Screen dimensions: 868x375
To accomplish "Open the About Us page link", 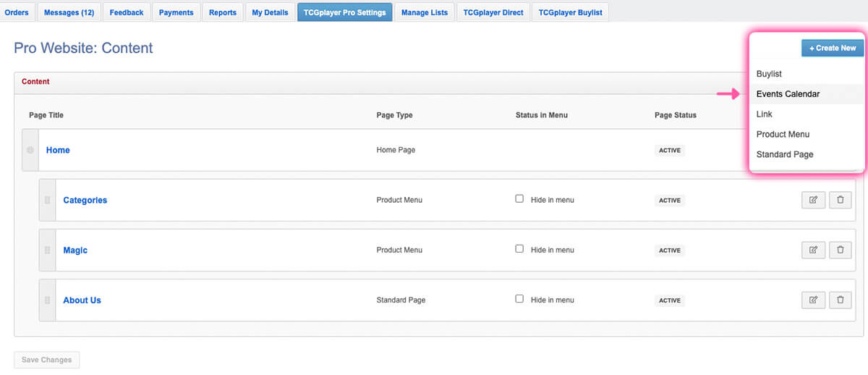I will (82, 300).
